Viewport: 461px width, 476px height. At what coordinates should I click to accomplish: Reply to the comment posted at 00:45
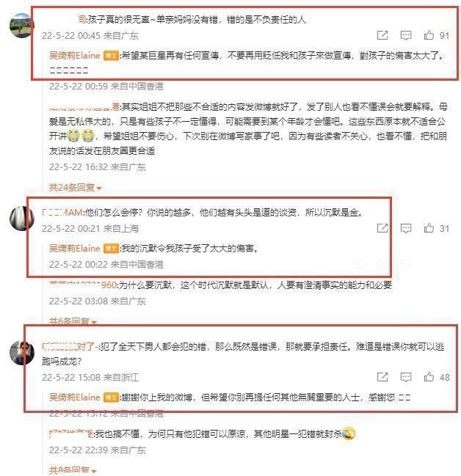(x=406, y=35)
